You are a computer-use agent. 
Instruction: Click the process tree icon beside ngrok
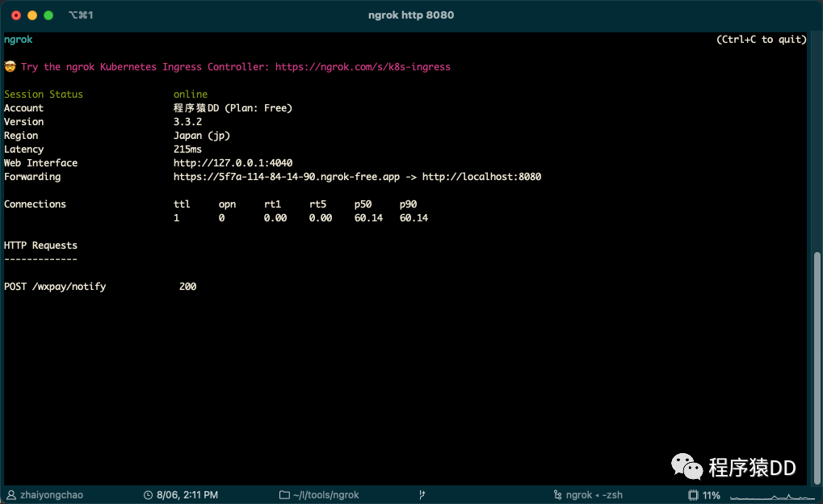[x=557, y=495]
